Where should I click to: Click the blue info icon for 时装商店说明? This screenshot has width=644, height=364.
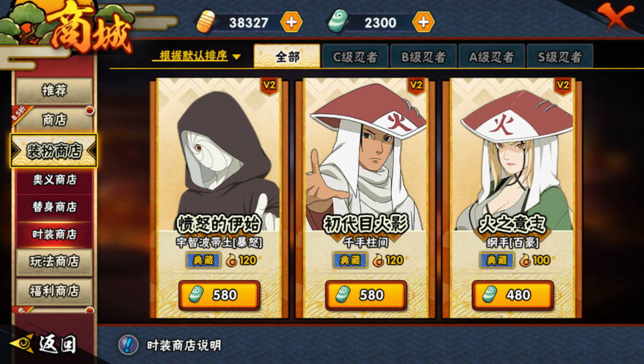(x=128, y=345)
